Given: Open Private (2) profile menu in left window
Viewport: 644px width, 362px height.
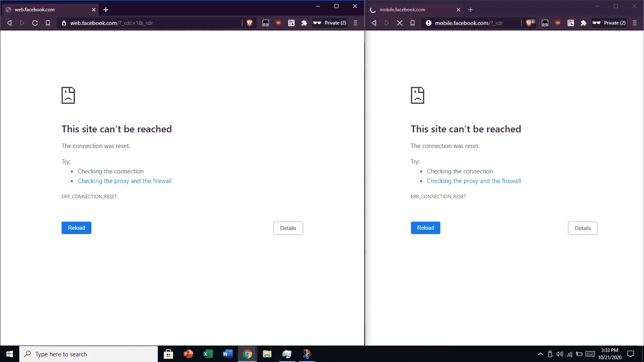Looking at the screenshot, I should [330, 23].
